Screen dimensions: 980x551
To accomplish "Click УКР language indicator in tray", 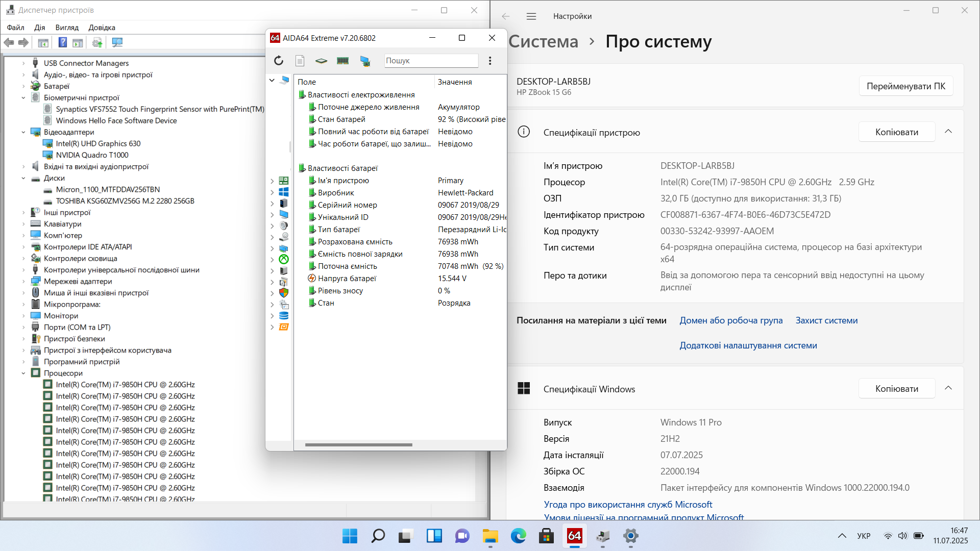I will click(864, 536).
